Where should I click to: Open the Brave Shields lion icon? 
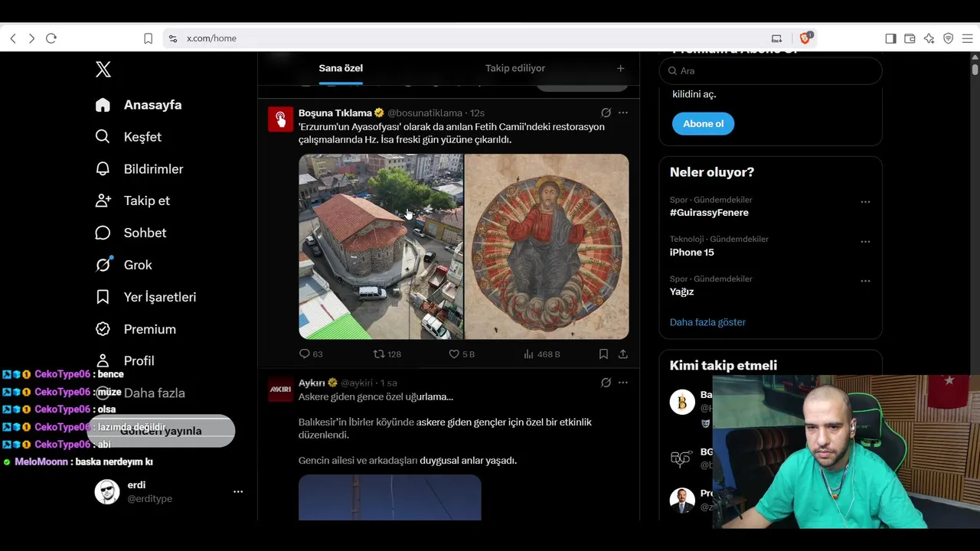805,37
